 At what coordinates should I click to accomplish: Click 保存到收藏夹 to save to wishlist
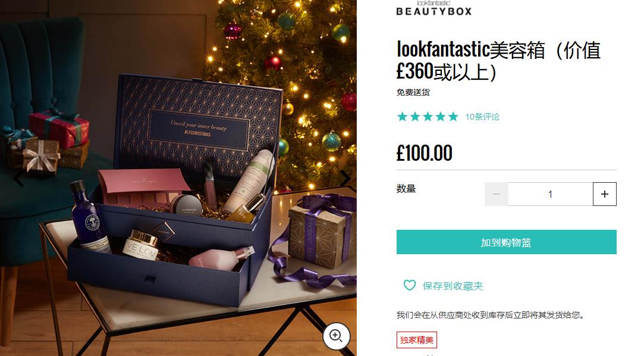point(453,286)
